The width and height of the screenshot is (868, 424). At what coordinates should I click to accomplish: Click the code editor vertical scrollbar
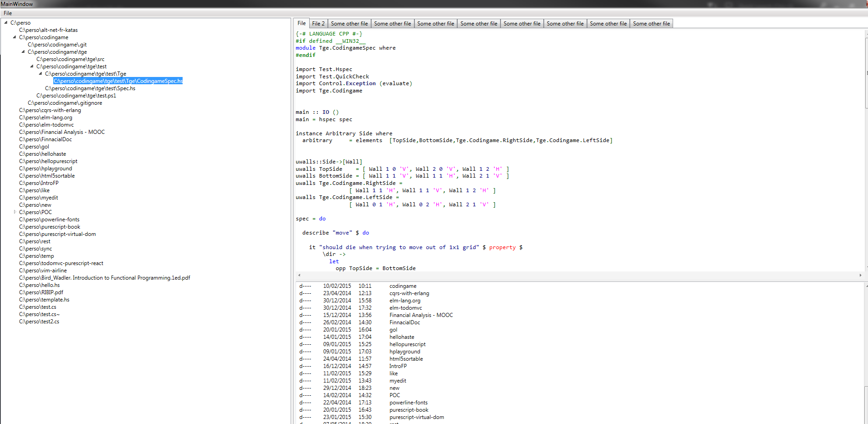[x=866, y=73]
